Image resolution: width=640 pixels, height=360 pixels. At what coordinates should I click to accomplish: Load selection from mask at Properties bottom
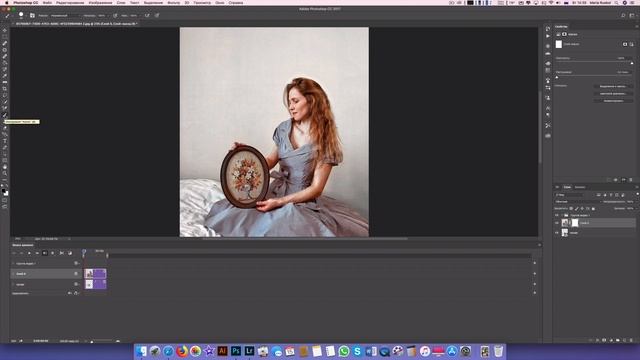(609, 180)
